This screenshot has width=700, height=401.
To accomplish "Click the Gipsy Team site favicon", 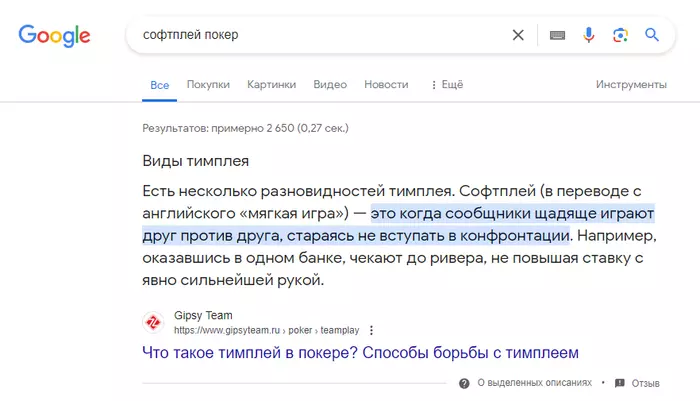I will (153, 322).
